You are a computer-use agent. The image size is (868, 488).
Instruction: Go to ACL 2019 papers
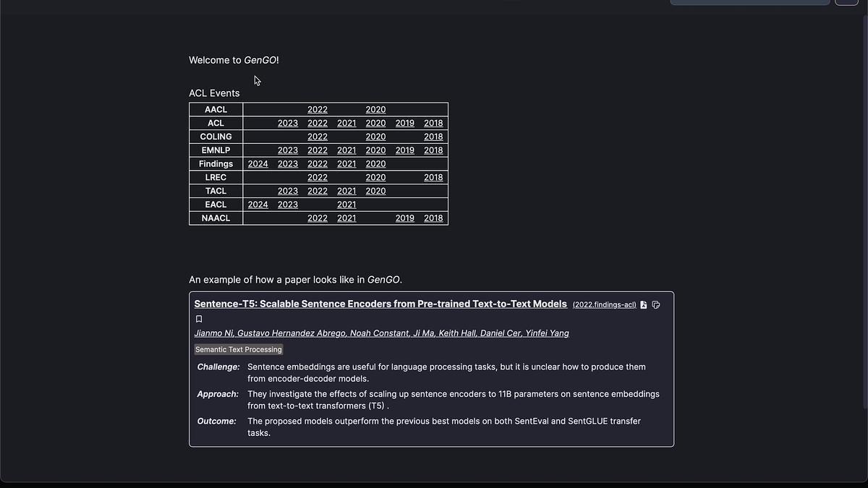[405, 123]
